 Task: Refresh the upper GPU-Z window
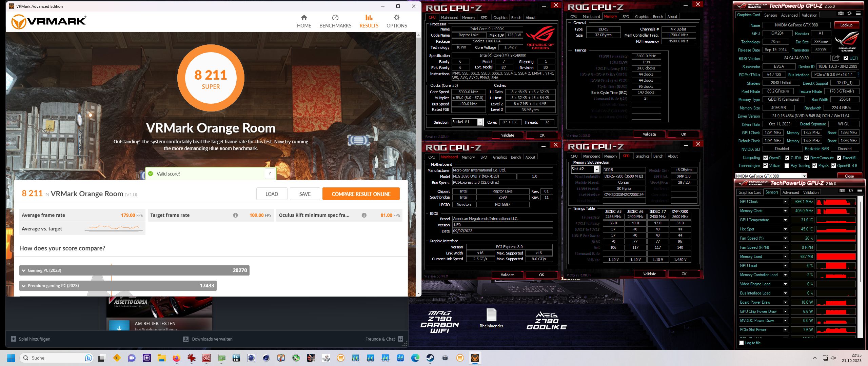pyautogui.click(x=849, y=14)
